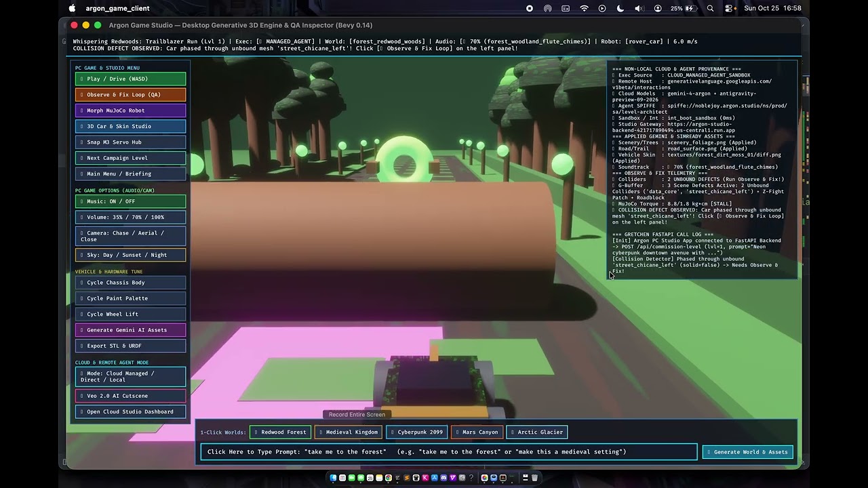The height and width of the screenshot is (488, 868).
Task: Click 'Colliders : 2 UNBOUND DEFECTS' telemetry line
Action: (698, 179)
